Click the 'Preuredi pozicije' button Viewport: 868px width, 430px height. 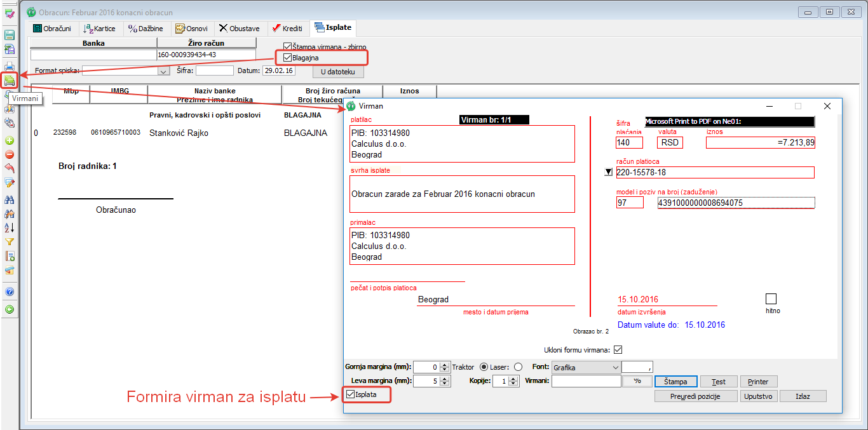click(696, 396)
